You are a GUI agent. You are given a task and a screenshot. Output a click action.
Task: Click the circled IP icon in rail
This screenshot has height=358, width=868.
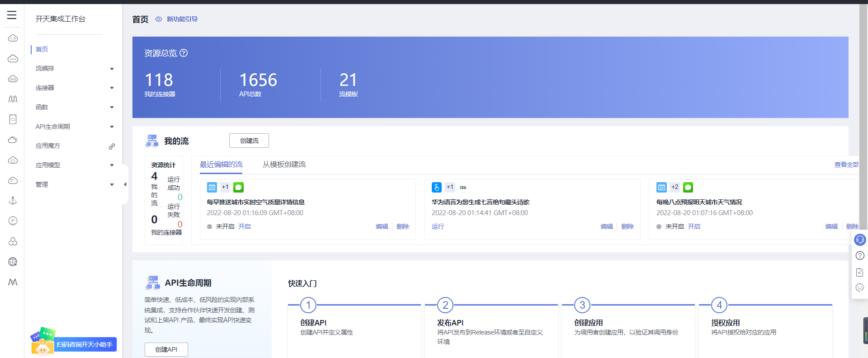13,221
